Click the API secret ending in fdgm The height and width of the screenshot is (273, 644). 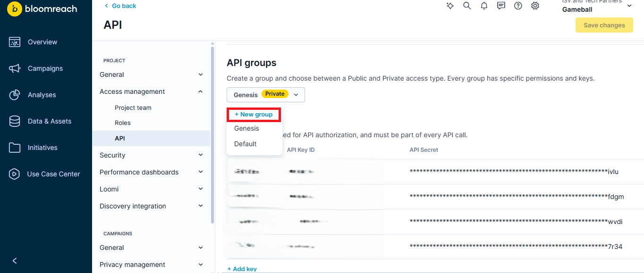tap(517, 197)
